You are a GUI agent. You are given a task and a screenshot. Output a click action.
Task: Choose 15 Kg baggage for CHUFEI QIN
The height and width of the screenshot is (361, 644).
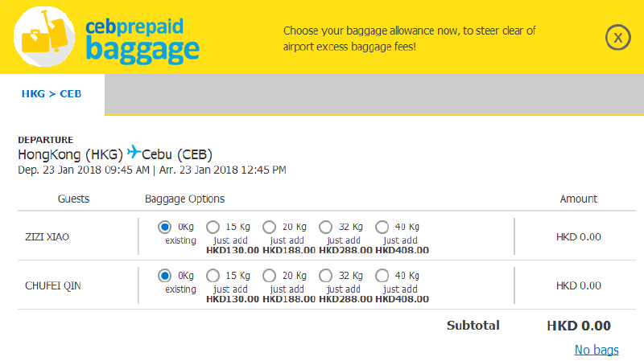pyautogui.click(x=213, y=276)
